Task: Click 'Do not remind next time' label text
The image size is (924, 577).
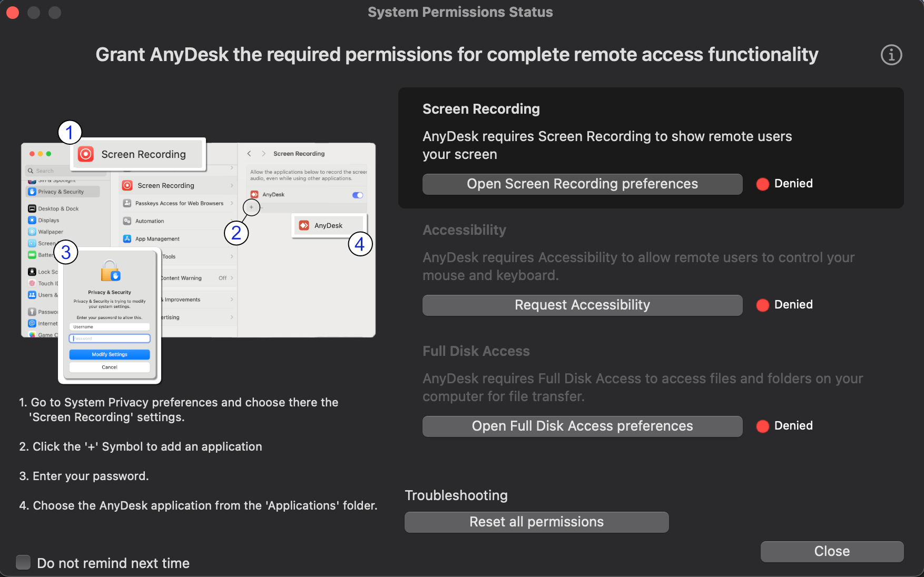Action: 113,563
